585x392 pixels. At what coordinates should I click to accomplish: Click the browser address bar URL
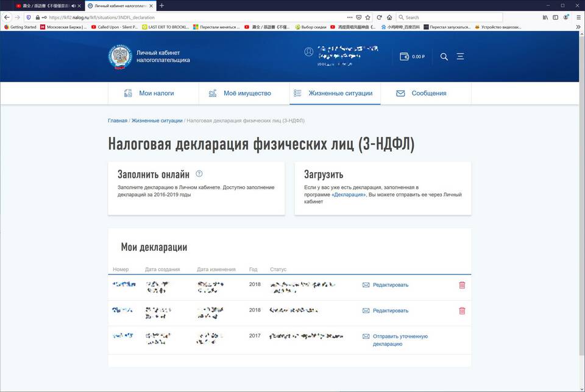[102, 17]
